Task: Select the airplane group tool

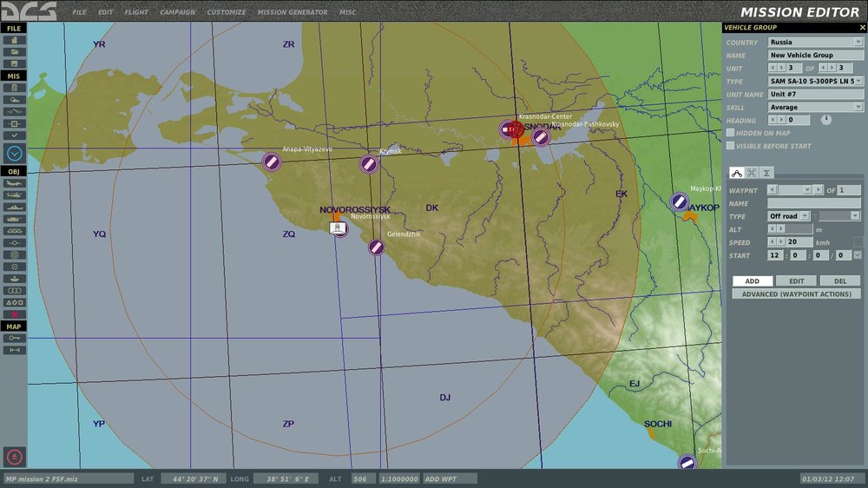Action: [15, 183]
